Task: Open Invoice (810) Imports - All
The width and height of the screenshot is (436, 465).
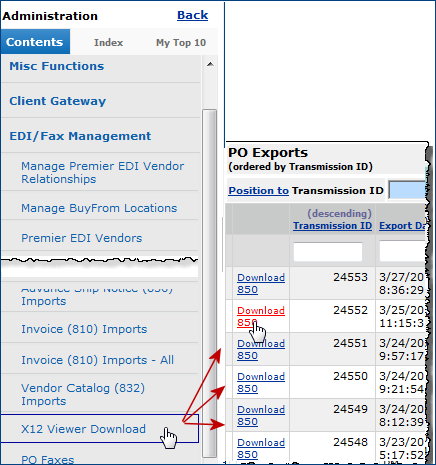Action: [97, 360]
